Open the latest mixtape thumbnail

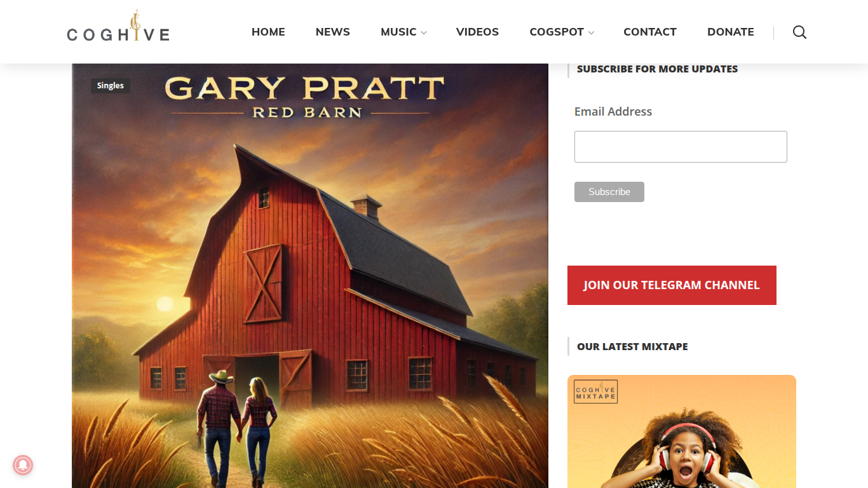(682, 431)
